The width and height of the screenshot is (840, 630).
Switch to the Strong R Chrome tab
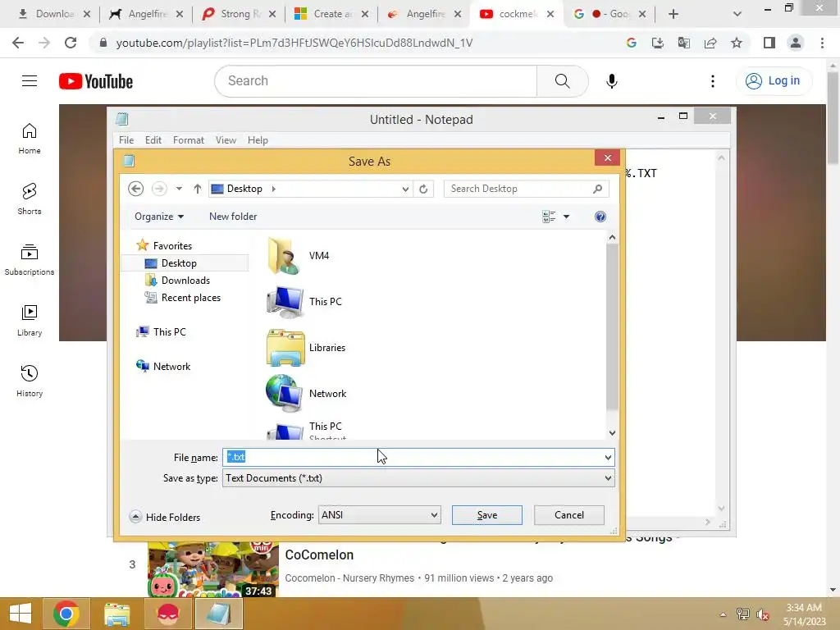(239, 14)
